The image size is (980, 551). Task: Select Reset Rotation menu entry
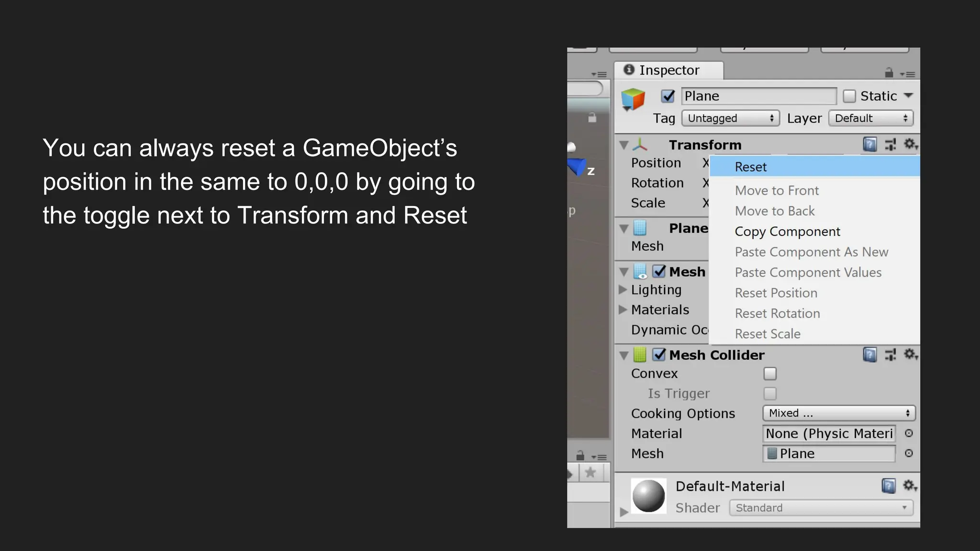[x=814, y=313]
